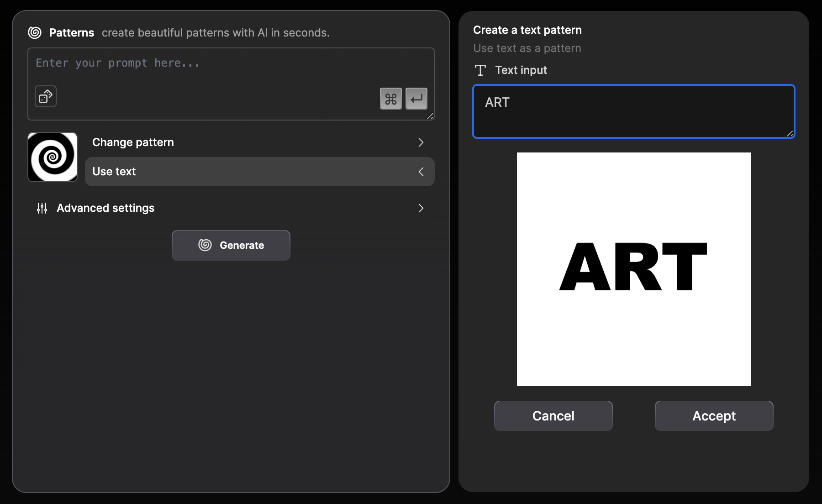Click the Advanced settings sliders icon
Image resolution: width=822 pixels, height=504 pixels.
tap(42, 208)
